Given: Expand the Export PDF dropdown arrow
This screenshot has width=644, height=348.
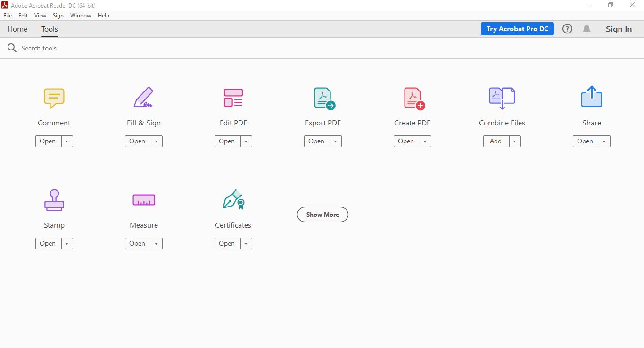Looking at the screenshot, I should pos(336,141).
